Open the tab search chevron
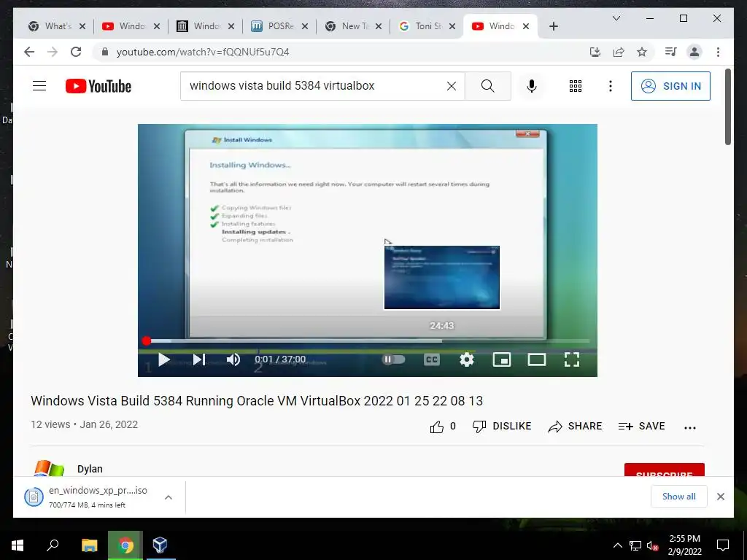Screen dimensions: 747x560 pos(616,18)
